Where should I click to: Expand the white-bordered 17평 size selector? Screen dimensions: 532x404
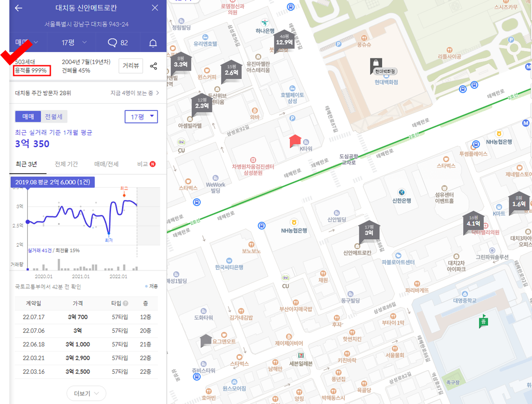(141, 117)
